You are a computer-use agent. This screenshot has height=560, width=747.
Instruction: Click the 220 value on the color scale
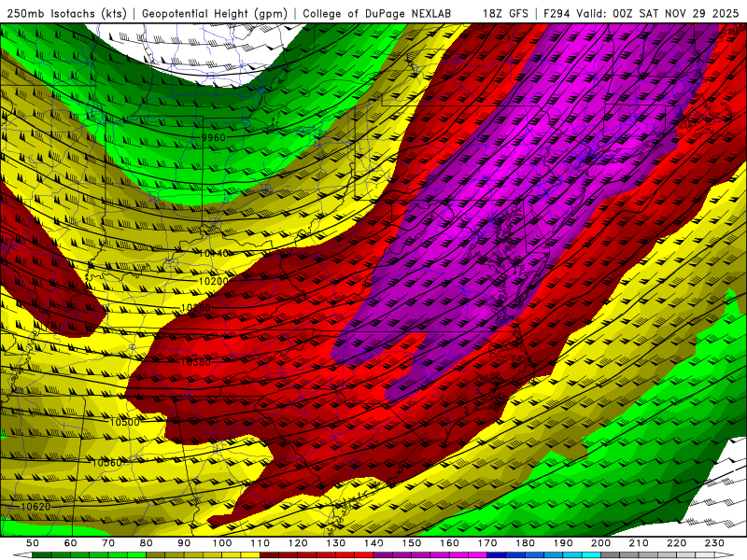coord(676,543)
